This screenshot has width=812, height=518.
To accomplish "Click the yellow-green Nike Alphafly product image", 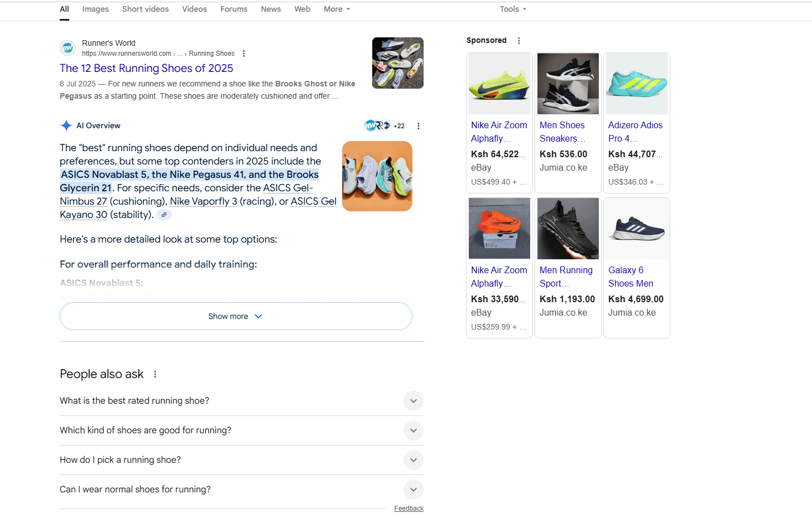I will (499, 84).
